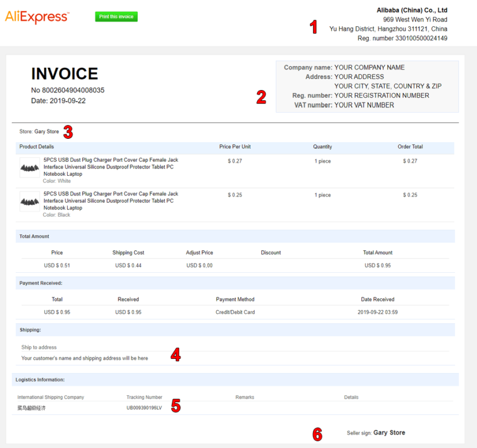The height and width of the screenshot is (448, 477).
Task: Click the Black item's order total
Action: tap(410, 195)
